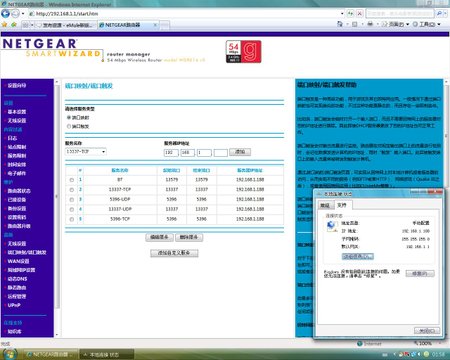Open the service name dropdown showing 13337-TCP
This screenshot has width=450, height=360.
[86, 152]
